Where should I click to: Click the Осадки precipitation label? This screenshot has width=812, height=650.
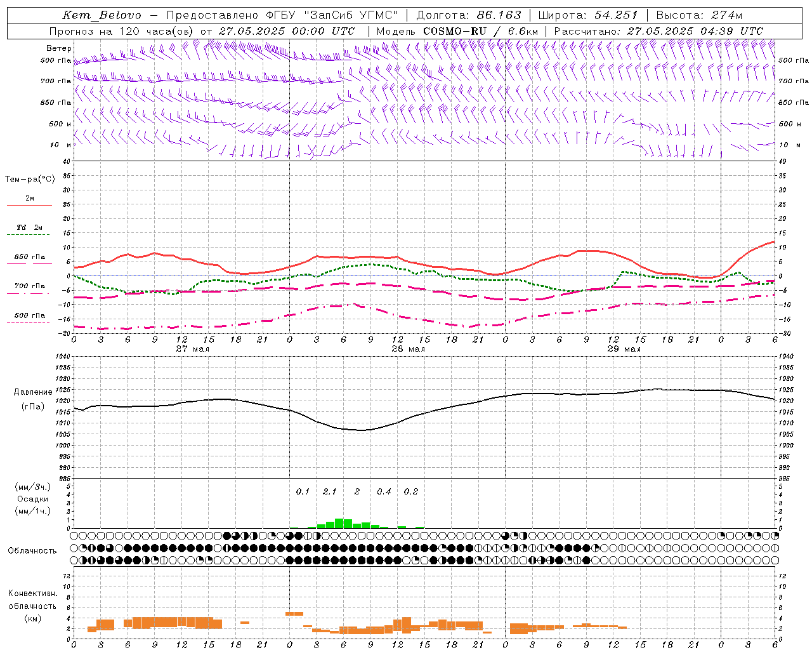(32, 499)
